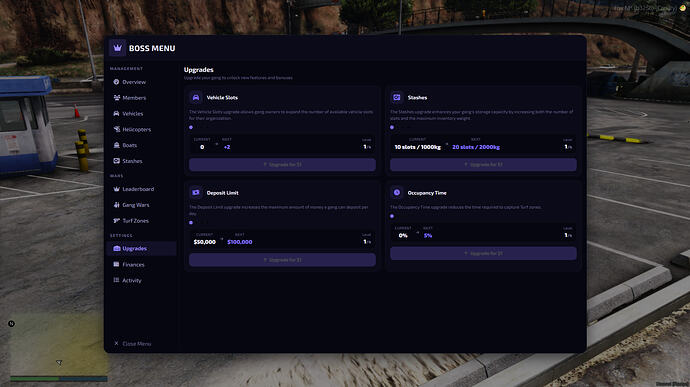
Task: Click the X icon beside Close Menu
Action: (x=116, y=343)
